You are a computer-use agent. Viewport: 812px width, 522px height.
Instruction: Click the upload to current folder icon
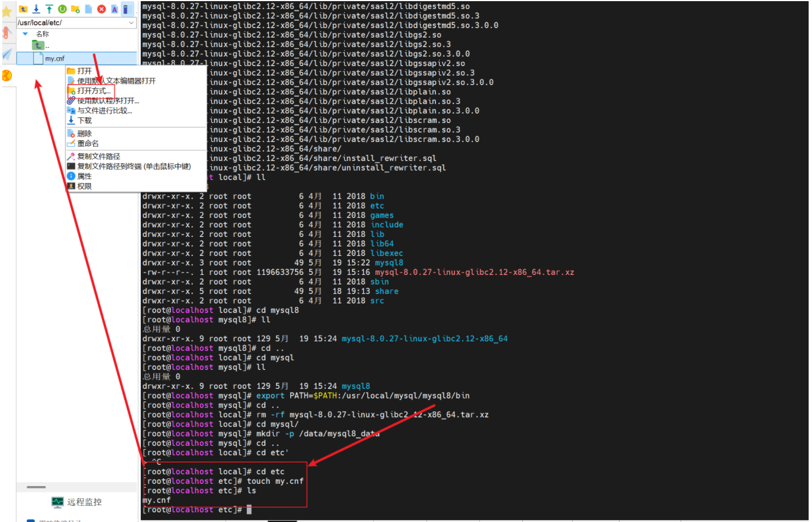tap(49, 9)
